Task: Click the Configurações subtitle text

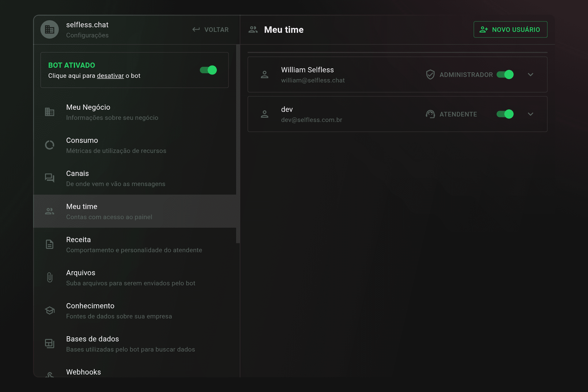Action: tap(87, 35)
